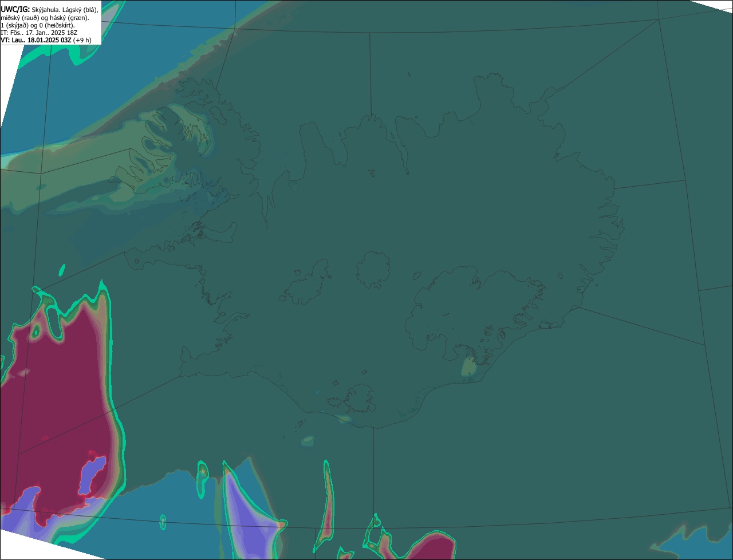733x560 pixels.
Task: Click the small green cloud patch on the southeast coast
Action: [x=470, y=366]
